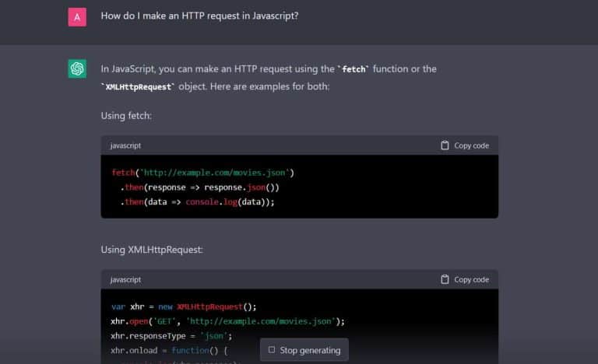
Task: Click the "Using XMLHttpRequest:" heading text
Action: coord(152,250)
